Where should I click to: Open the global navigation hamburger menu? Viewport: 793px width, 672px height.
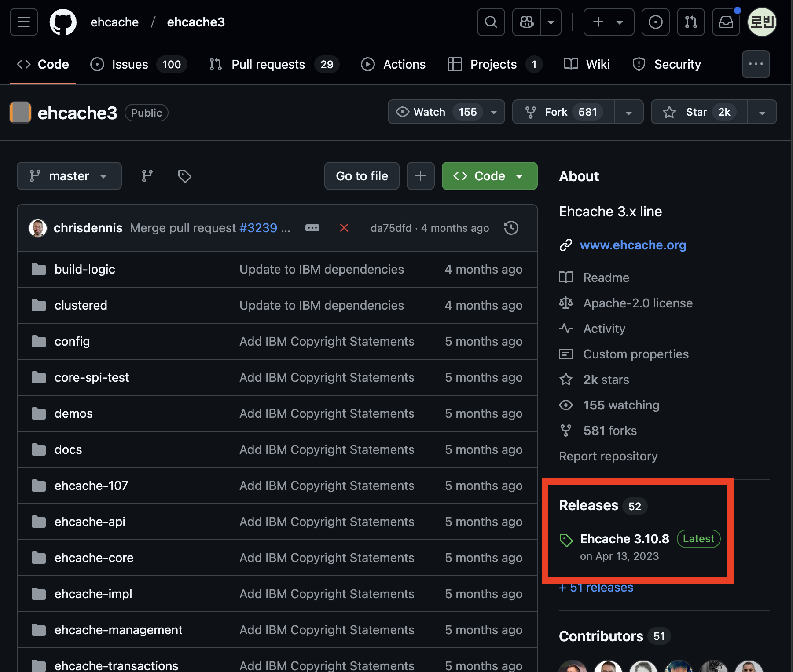coord(24,22)
